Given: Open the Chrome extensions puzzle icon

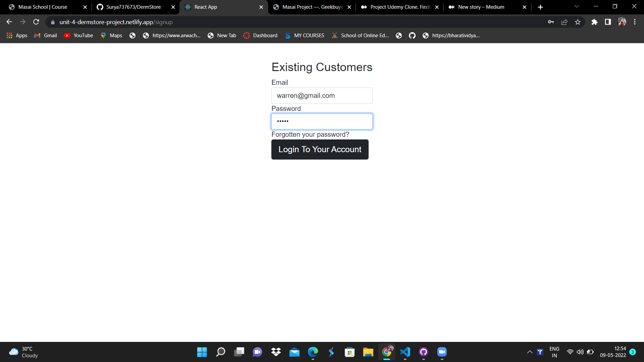Looking at the screenshot, I should (594, 22).
